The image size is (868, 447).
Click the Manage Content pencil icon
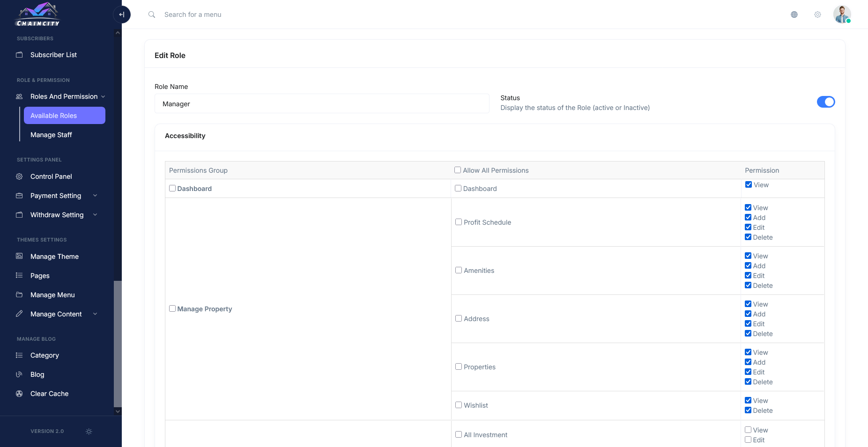pyautogui.click(x=19, y=314)
